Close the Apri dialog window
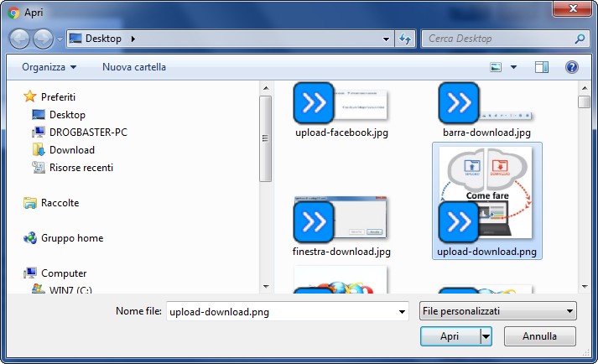598x364 pixels. point(572,8)
